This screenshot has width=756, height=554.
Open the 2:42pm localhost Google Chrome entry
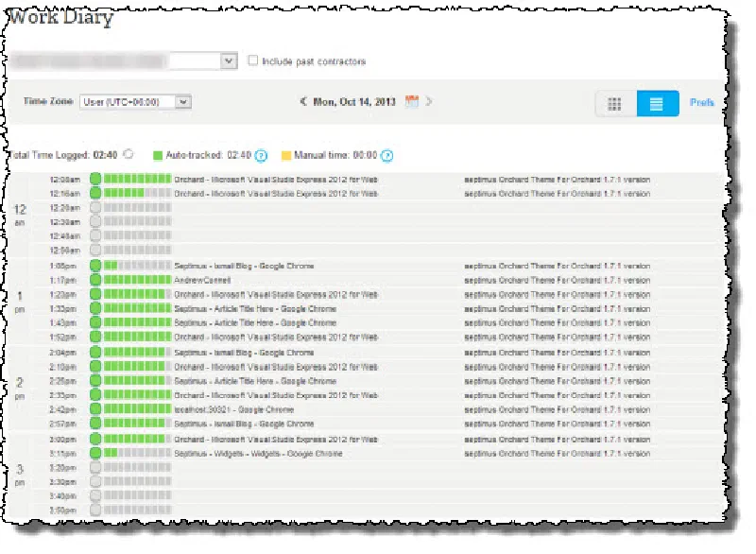(233, 410)
